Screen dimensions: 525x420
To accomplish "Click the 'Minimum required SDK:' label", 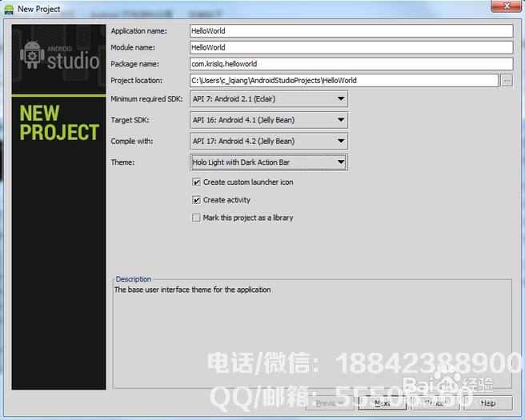I will [x=146, y=99].
